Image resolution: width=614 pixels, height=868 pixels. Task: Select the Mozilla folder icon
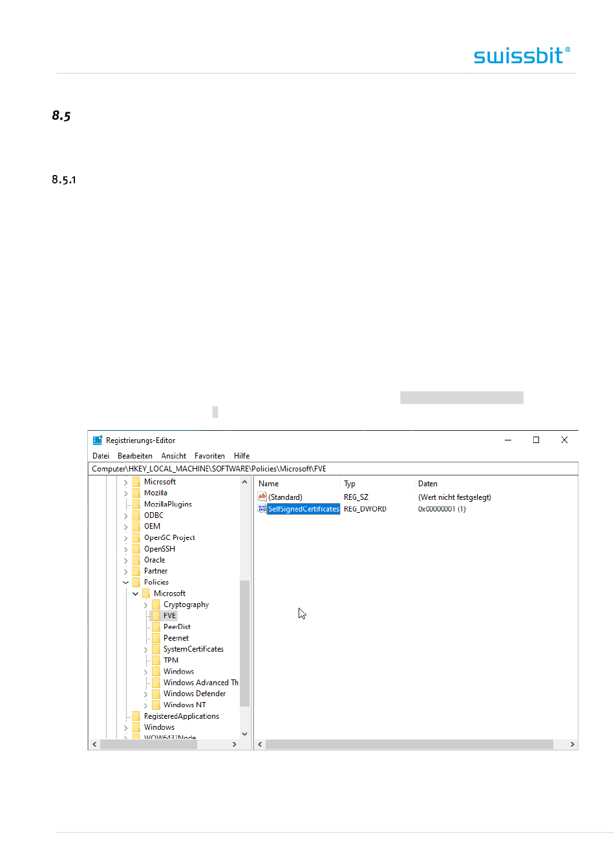pos(136,493)
